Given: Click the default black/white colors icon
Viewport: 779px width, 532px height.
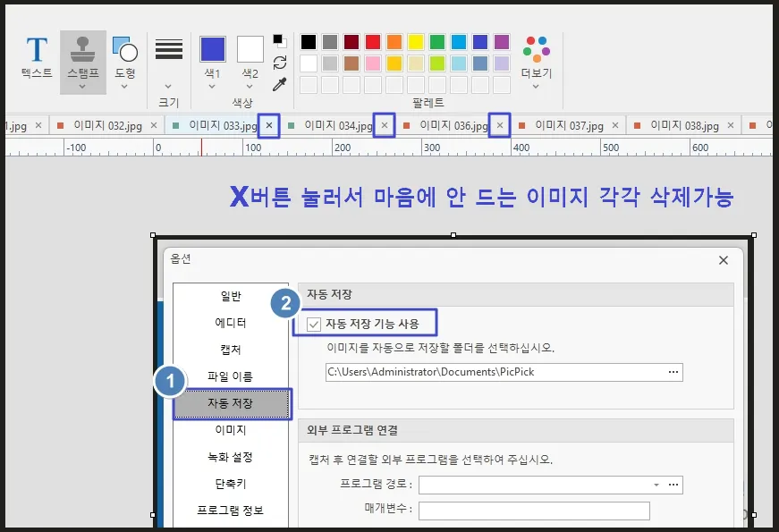Looking at the screenshot, I should coord(280,41).
